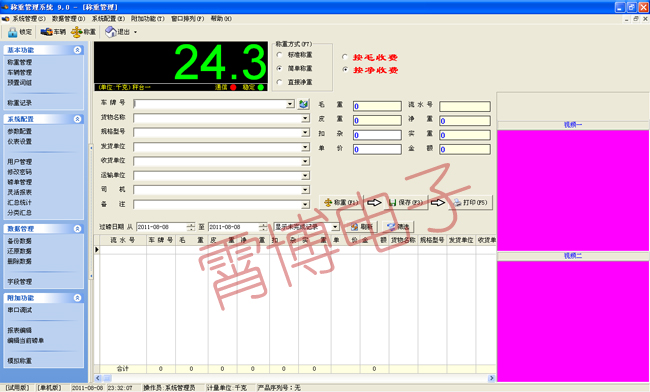Click the gross weight (毛重) input field
Image resolution: width=650 pixels, height=392 pixels.
(377, 106)
